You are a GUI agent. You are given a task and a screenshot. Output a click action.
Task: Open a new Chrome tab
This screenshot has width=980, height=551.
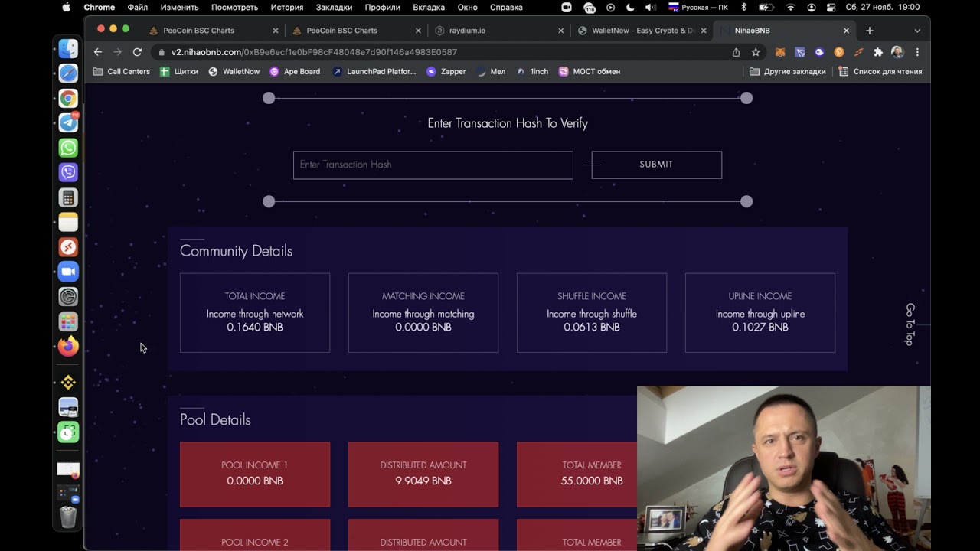(869, 31)
